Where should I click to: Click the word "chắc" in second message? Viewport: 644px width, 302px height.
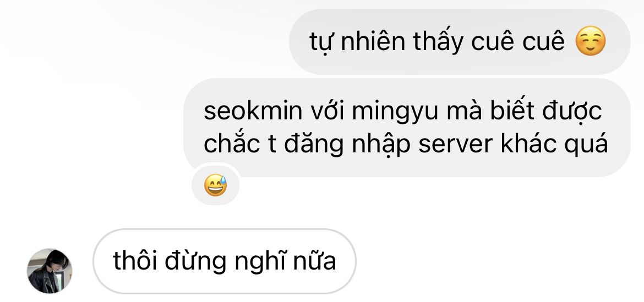coord(232,144)
